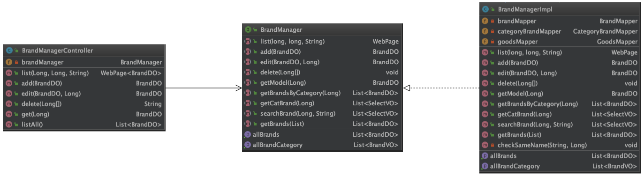Select allBrandCategory property name in BrandManagerImpl
This screenshot has height=176, width=644.
pos(515,166)
